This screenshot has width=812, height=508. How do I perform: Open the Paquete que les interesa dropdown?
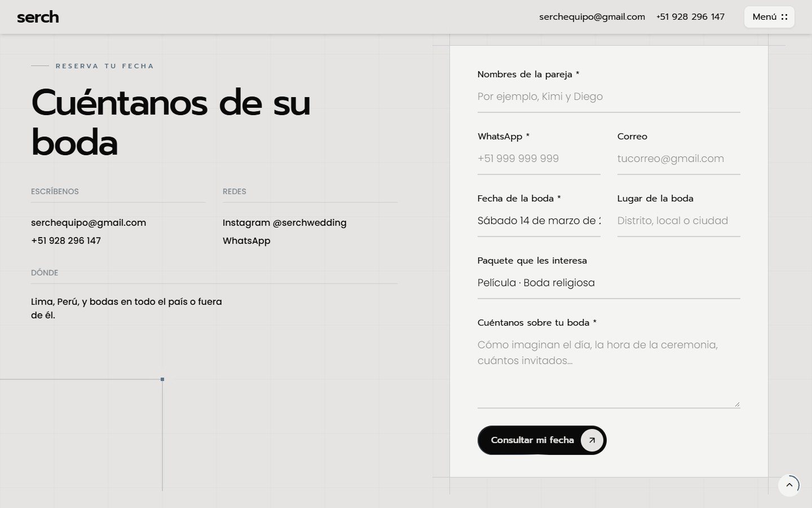608,283
